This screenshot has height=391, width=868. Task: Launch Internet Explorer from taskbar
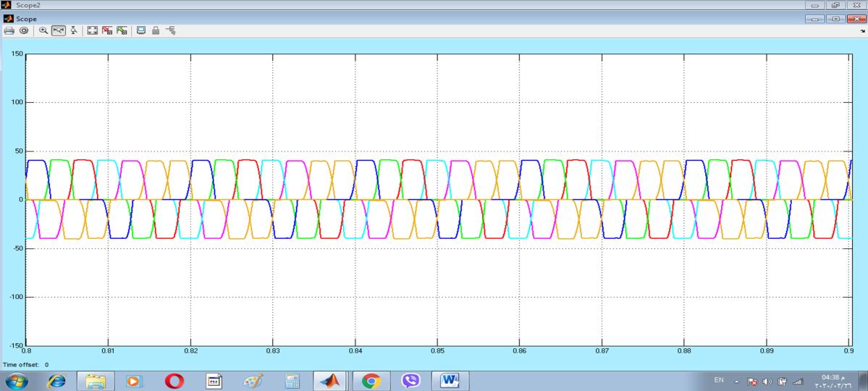coord(56,381)
